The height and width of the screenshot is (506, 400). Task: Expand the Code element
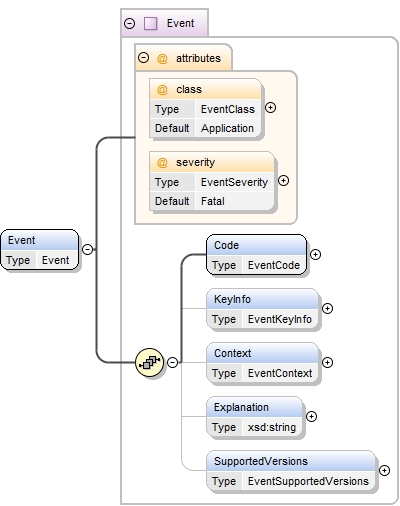[x=315, y=255]
